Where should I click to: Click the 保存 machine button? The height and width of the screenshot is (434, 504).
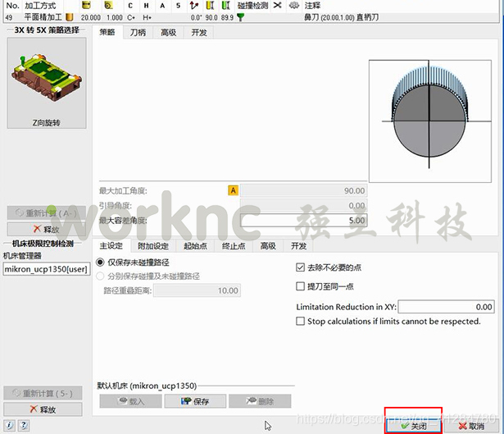tap(195, 401)
